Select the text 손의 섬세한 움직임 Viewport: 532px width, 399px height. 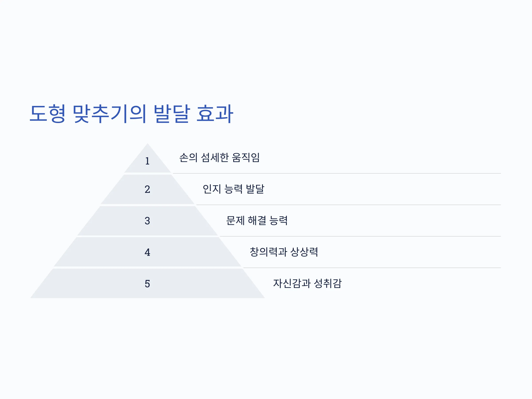point(220,158)
